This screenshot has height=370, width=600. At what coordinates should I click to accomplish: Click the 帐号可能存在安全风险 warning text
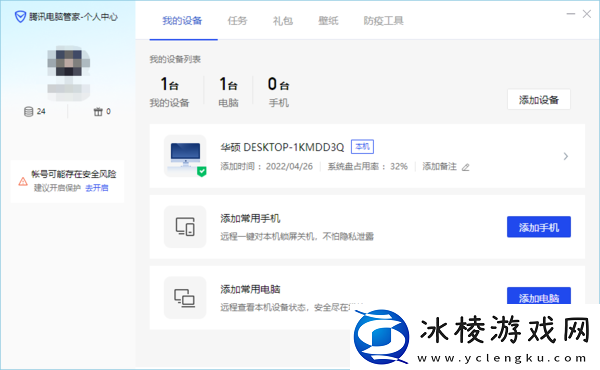74,174
